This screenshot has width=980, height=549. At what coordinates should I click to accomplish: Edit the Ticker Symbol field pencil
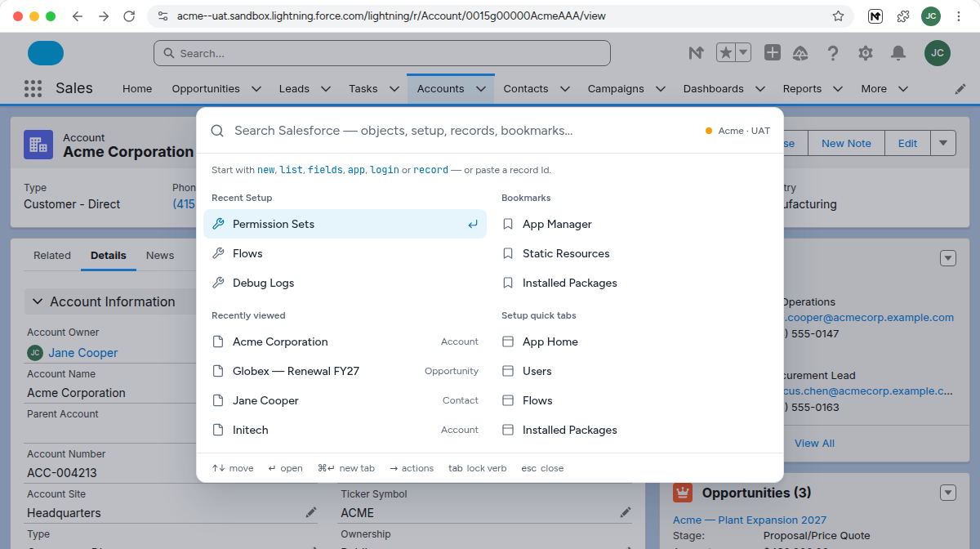pyautogui.click(x=626, y=512)
